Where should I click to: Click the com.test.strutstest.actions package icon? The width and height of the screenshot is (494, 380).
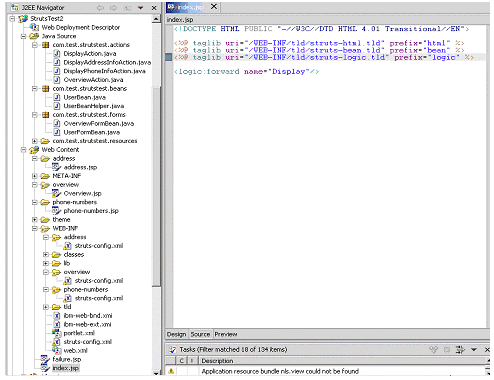tap(46, 45)
